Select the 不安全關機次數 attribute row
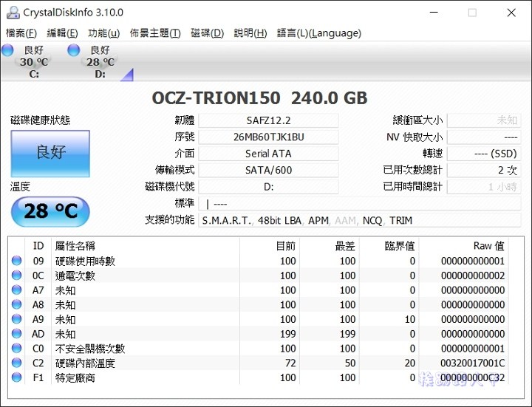The image size is (532, 407). (259, 349)
